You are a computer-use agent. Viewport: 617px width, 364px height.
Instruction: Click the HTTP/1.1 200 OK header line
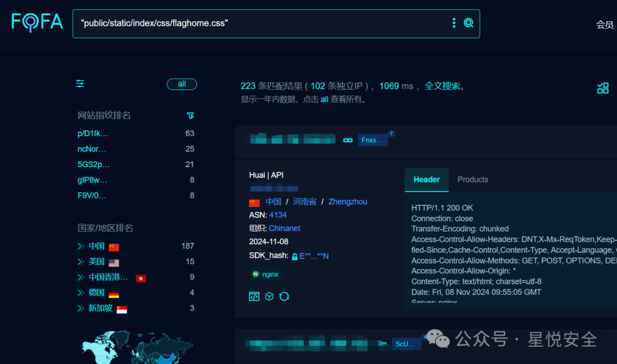[442, 208]
